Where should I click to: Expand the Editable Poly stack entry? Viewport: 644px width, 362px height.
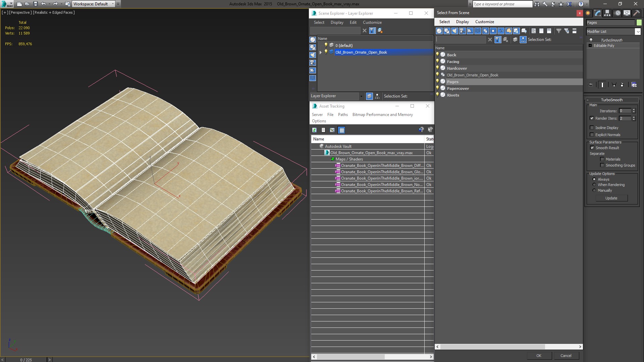[x=590, y=46]
